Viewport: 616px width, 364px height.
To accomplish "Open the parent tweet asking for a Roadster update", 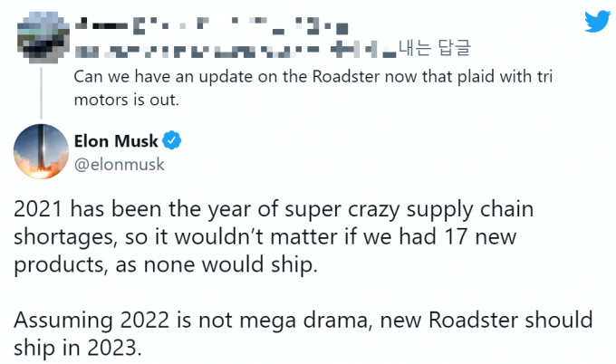I will click(x=311, y=87).
